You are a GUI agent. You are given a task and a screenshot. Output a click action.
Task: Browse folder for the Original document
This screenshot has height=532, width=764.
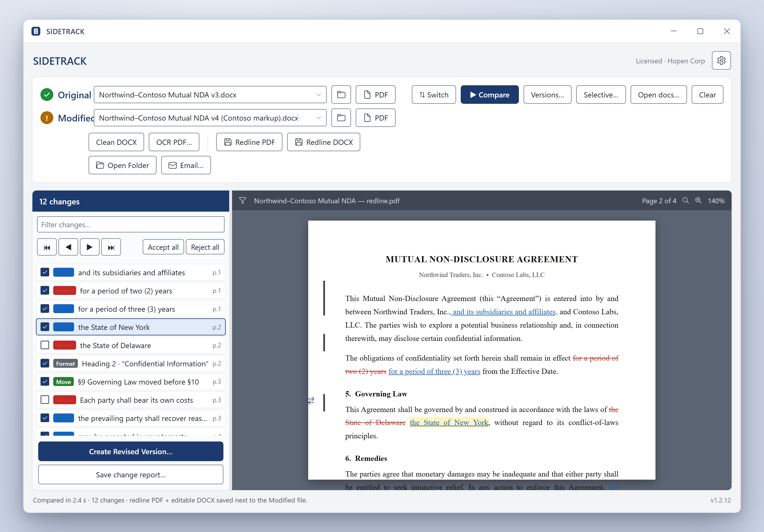coord(341,95)
